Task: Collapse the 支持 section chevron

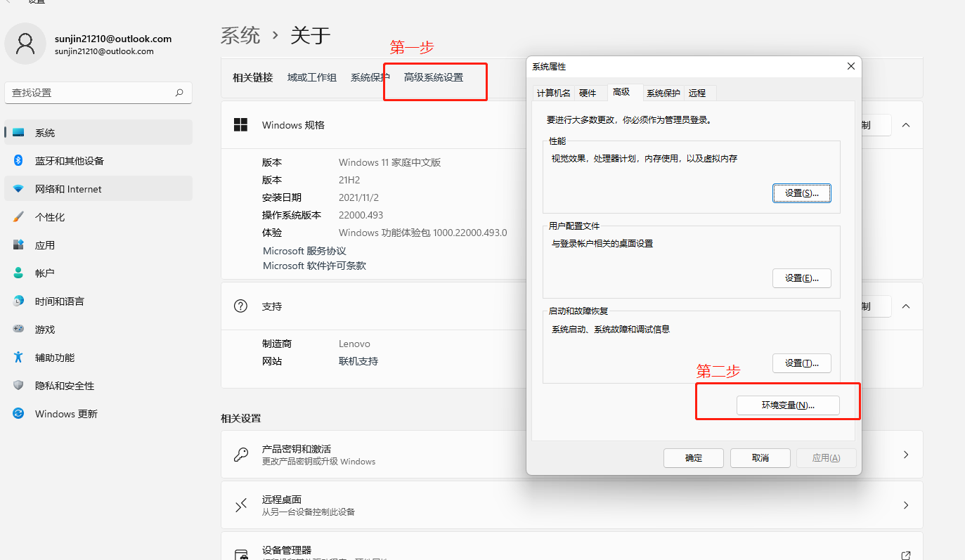Action: tap(906, 306)
